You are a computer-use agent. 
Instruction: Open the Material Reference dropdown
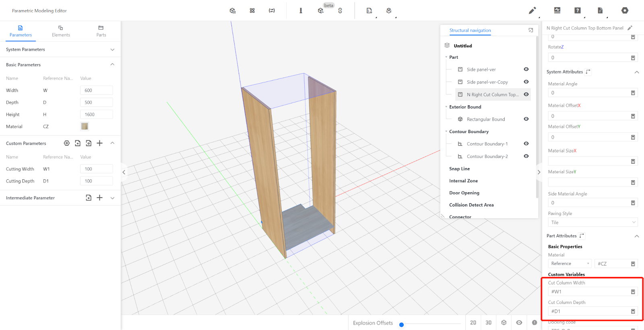tap(570, 264)
